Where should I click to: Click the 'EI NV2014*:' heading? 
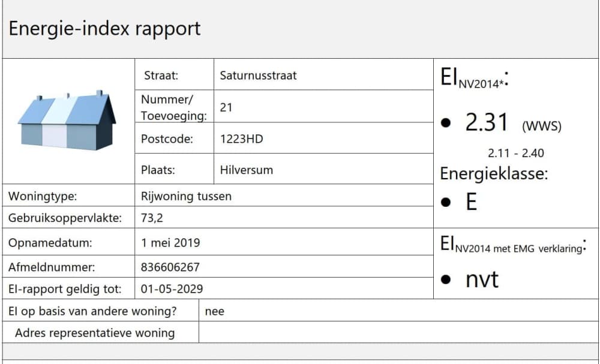pos(475,77)
